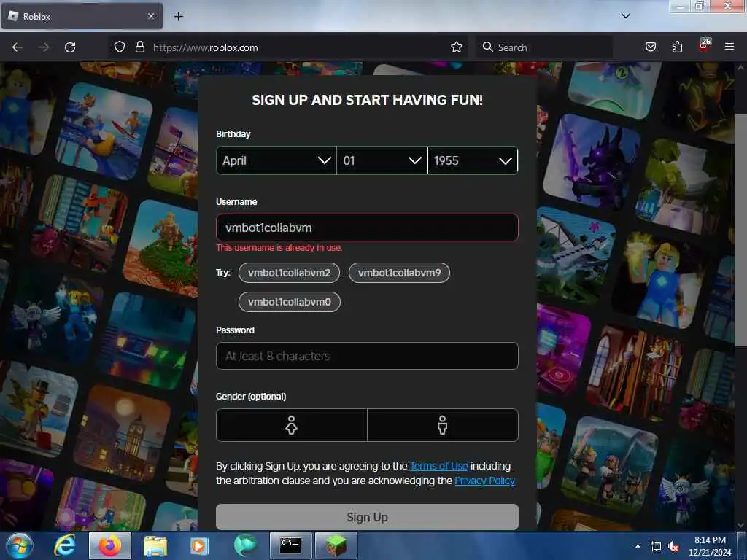Go back using the browser back arrow
The image size is (747, 560).
[x=18, y=47]
